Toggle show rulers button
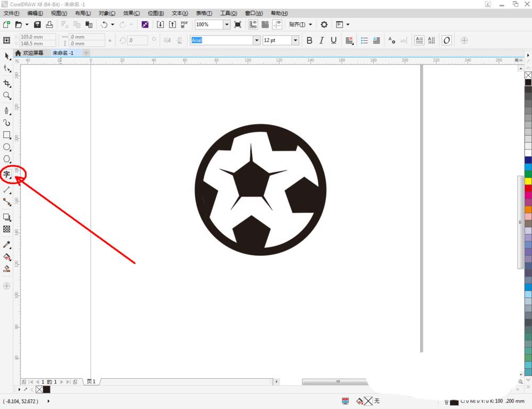Image resolution: width=532 pixels, height=409 pixels. [x=253, y=24]
